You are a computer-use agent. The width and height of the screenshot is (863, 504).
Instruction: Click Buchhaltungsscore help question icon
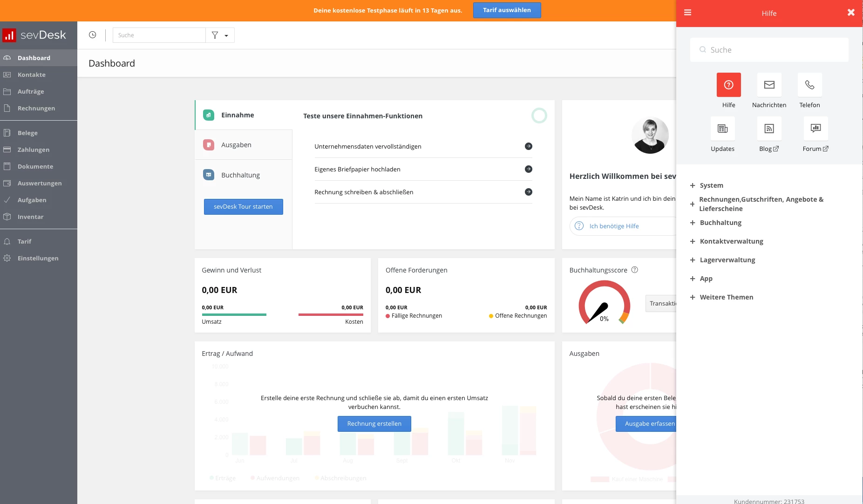[x=634, y=270]
